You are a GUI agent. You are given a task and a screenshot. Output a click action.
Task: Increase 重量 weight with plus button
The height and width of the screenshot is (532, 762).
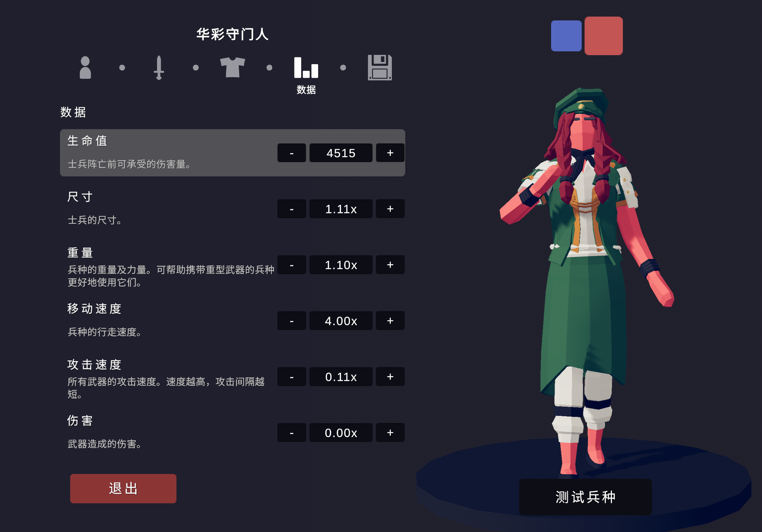coord(390,265)
